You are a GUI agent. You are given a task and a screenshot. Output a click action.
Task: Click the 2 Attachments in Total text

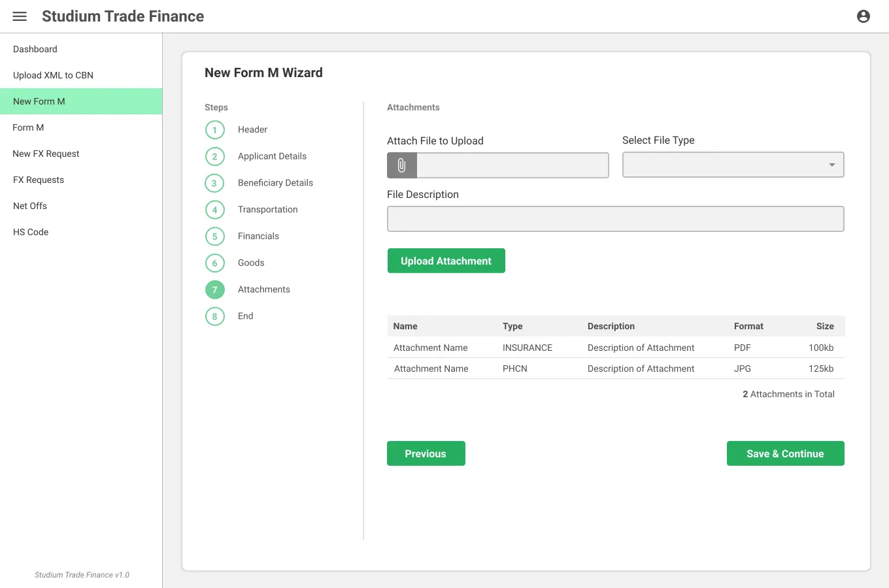(x=788, y=394)
